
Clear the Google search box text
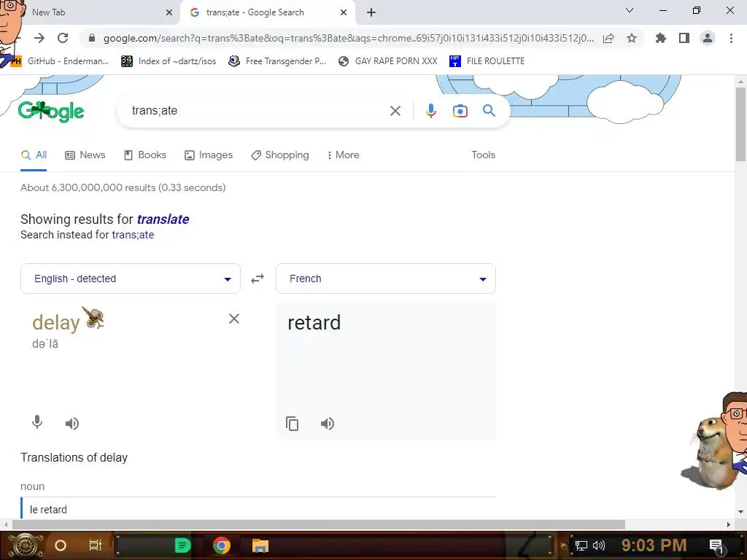395,111
